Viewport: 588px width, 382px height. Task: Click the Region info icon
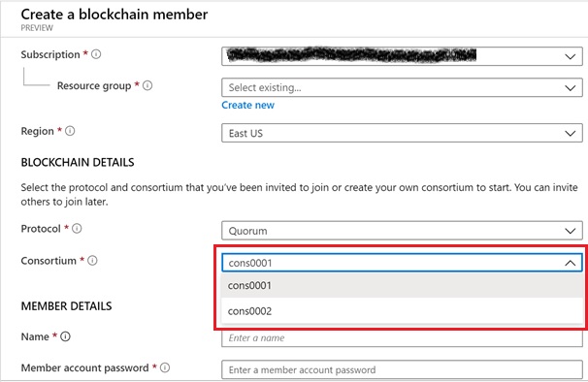pyautogui.click(x=70, y=131)
